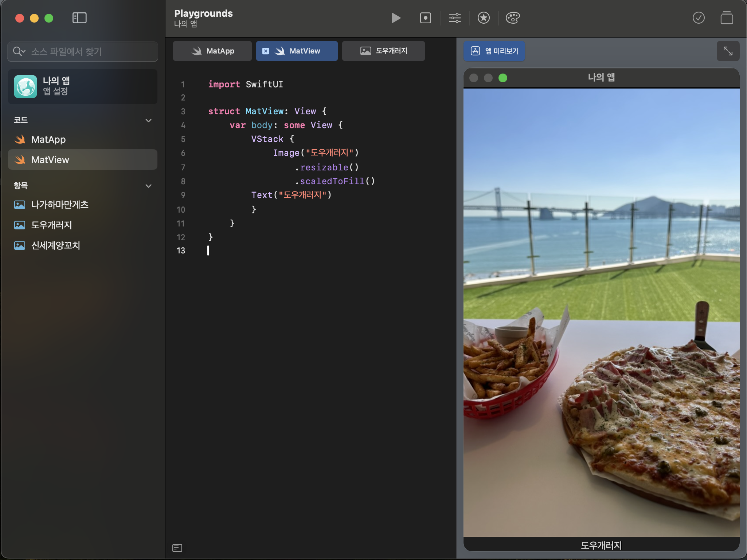Image resolution: width=747 pixels, height=560 pixels.
Task: Open search options magnifier dropdown
Action: pyautogui.click(x=19, y=51)
